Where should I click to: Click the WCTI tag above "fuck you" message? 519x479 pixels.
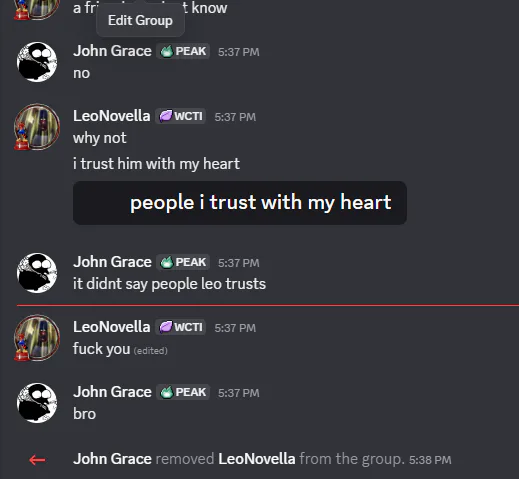pyautogui.click(x=180, y=327)
